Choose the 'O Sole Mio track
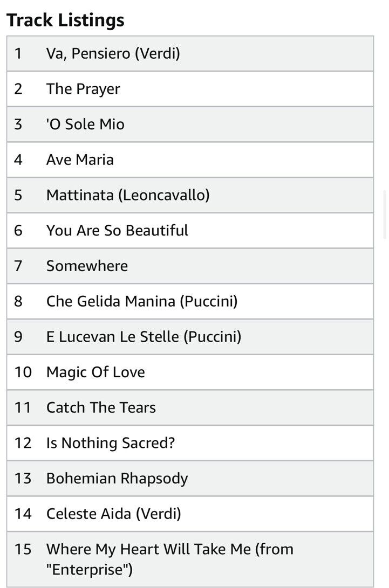Screen dimensions: 389x588 pos(190,124)
